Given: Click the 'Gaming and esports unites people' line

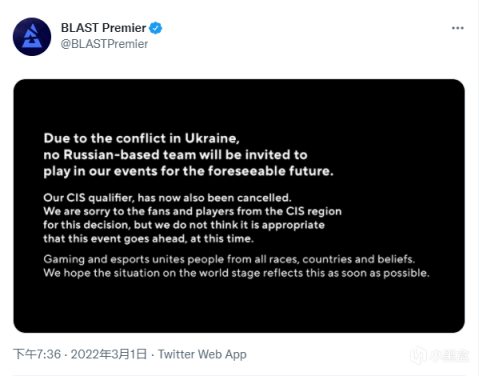Looking at the screenshot, I should click(x=229, y=259).
